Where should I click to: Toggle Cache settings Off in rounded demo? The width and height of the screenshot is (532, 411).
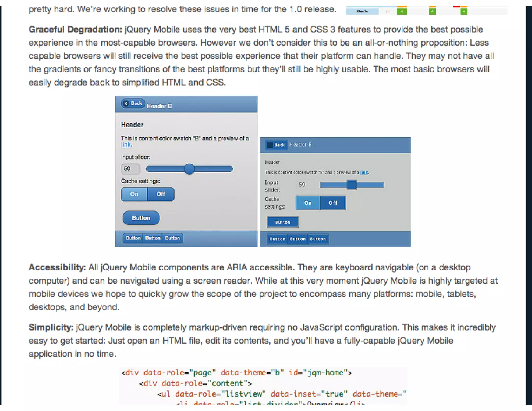(x=161, y=194)
